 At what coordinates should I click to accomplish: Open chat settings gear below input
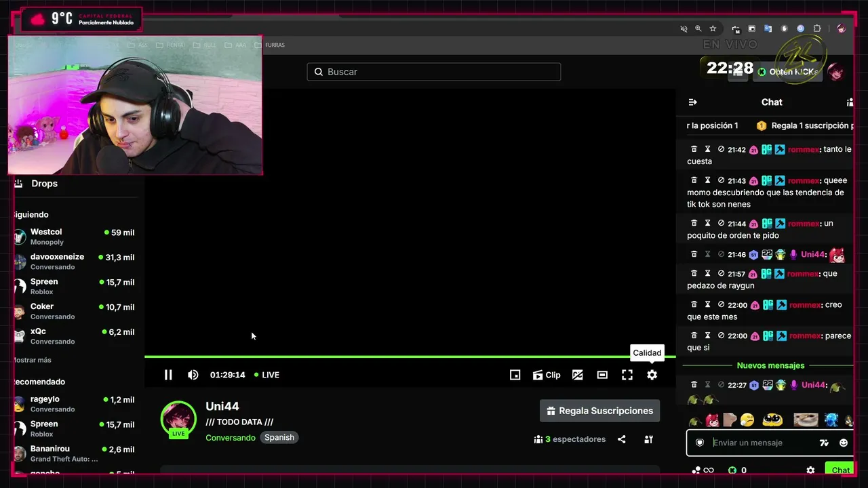810,470
